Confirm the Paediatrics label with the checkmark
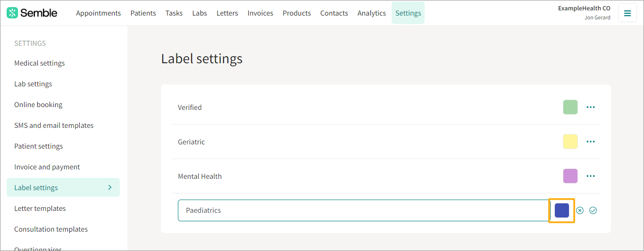This screenshot has height=251, width=644. [x=593, y=210]
